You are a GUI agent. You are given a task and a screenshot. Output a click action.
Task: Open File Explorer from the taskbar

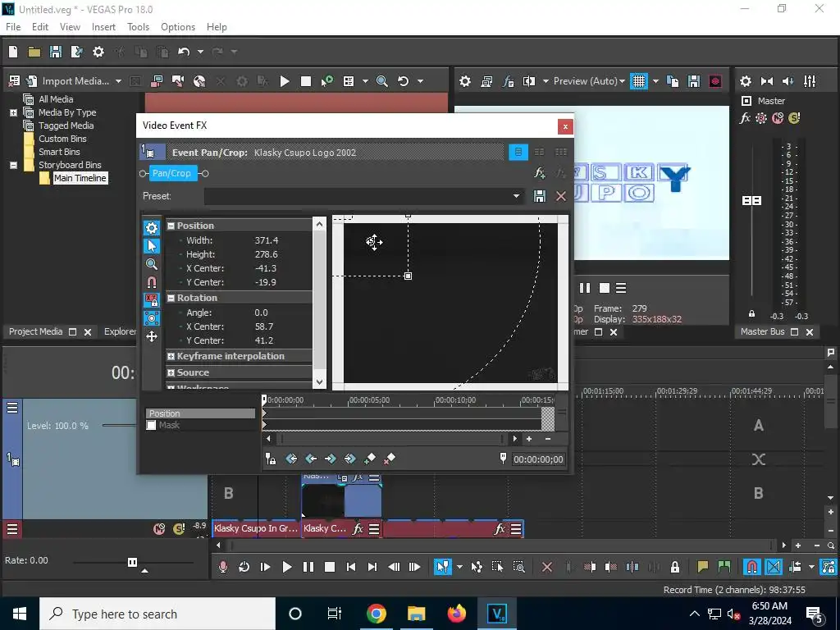(x=416, y=614)
